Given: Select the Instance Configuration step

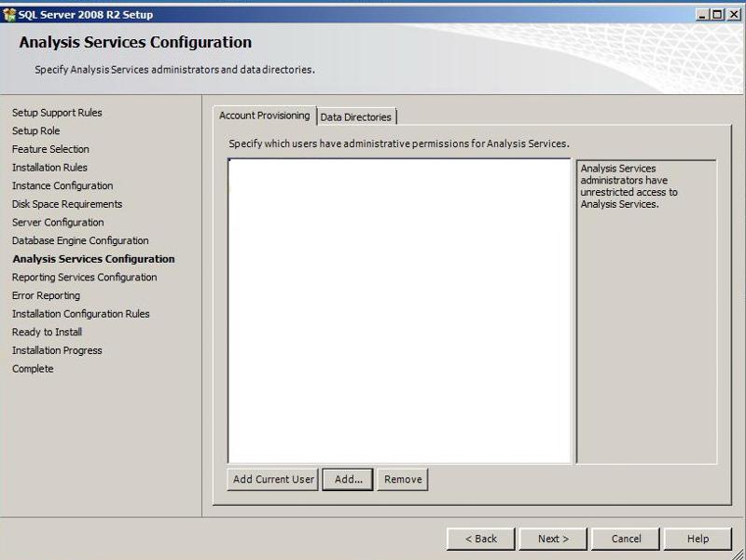Looking at the screenshot, I should (x=62, y=185).
